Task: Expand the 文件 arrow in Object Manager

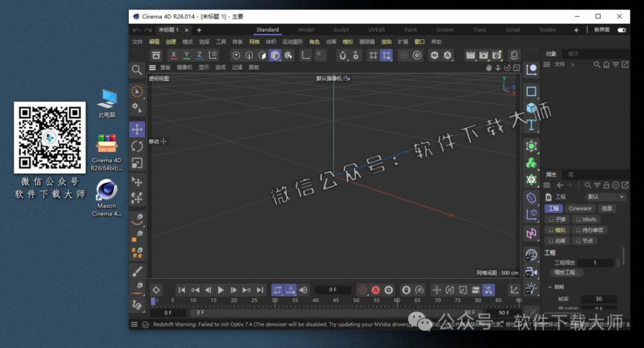Action: (x=572, y=65)
